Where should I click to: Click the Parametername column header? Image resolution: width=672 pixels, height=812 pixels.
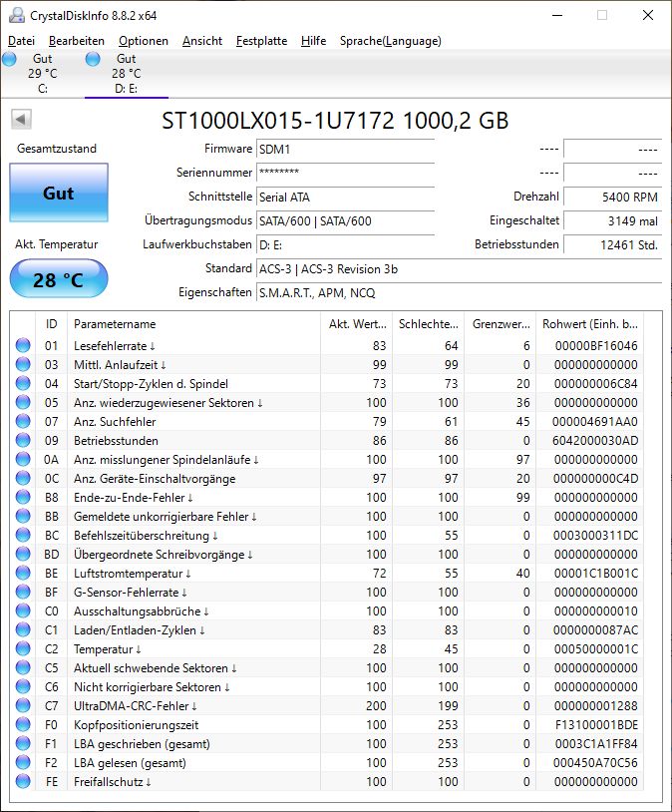194,324
